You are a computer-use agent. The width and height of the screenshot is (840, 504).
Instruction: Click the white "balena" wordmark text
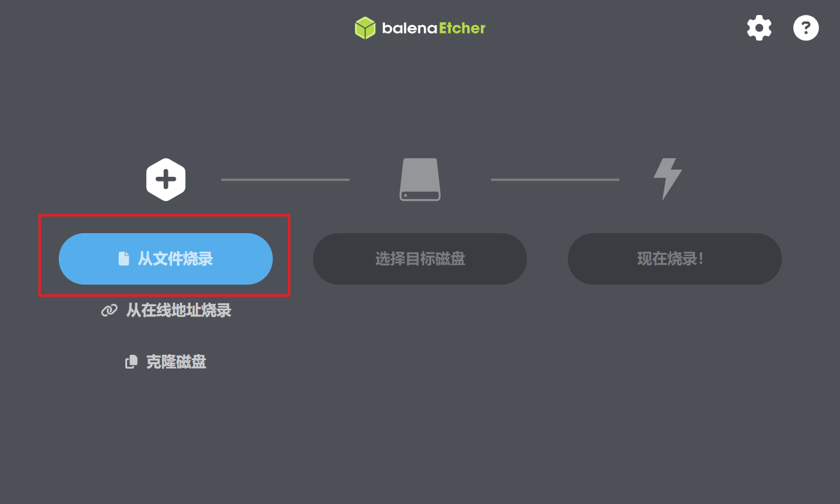point(410,28)
